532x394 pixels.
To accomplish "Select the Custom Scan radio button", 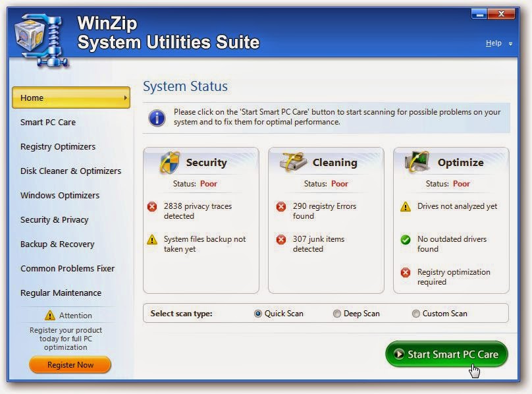I will coord(416,314).
